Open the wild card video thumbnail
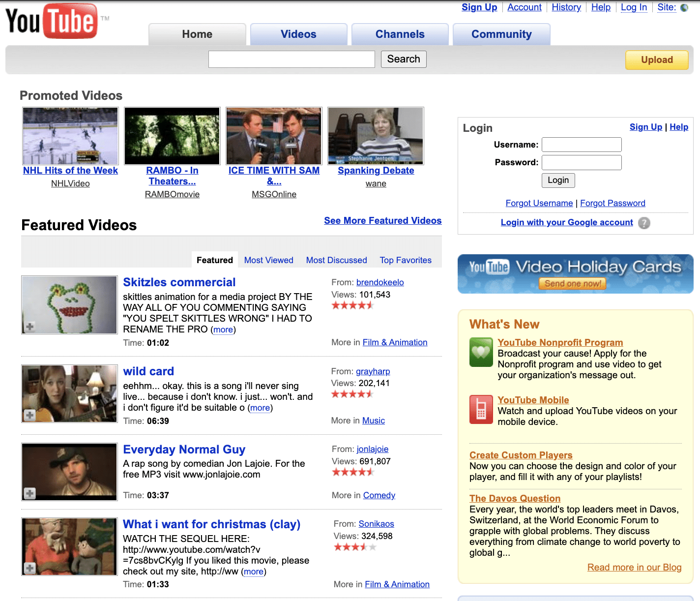 tap(69, 393)
